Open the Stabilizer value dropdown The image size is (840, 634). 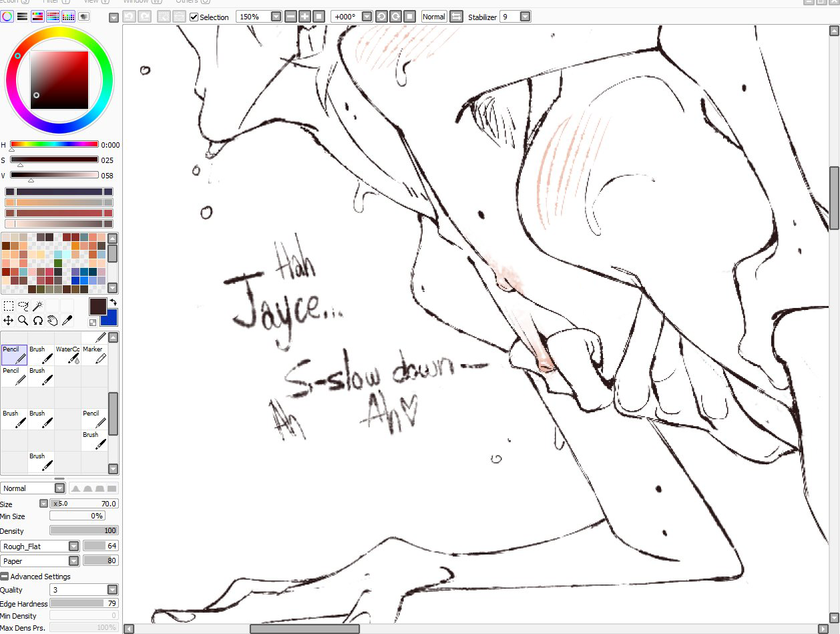click(x=526, y=17)
